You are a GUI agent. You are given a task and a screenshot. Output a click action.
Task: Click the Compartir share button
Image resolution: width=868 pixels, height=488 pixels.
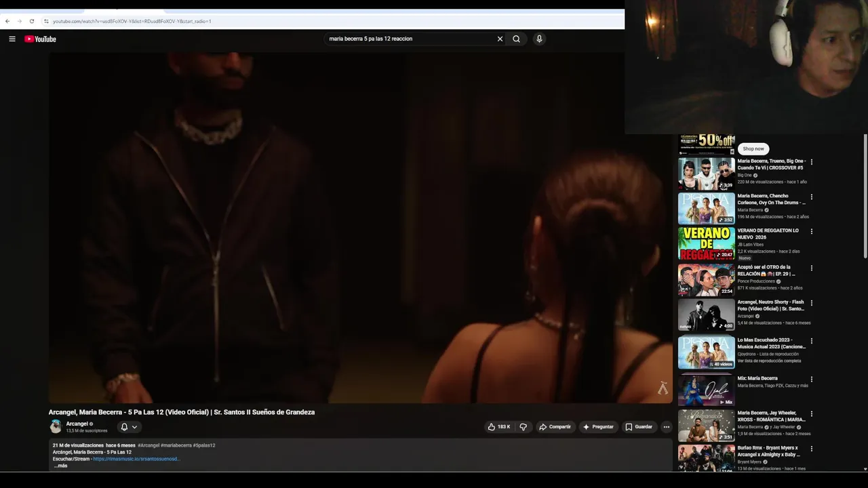[555, 427]
